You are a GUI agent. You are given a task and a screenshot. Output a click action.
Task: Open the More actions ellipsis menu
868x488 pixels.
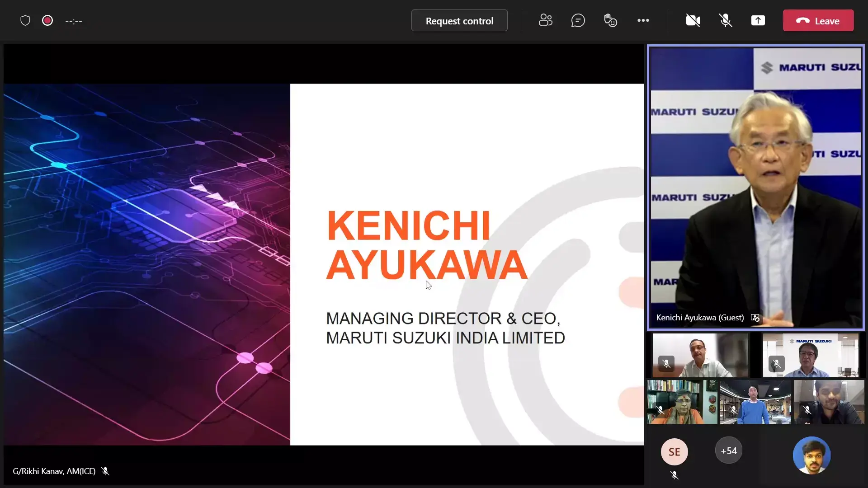643,21
